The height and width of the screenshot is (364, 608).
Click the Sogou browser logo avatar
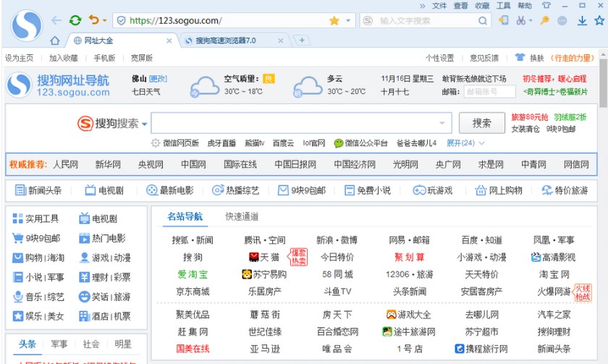point(27,25)
